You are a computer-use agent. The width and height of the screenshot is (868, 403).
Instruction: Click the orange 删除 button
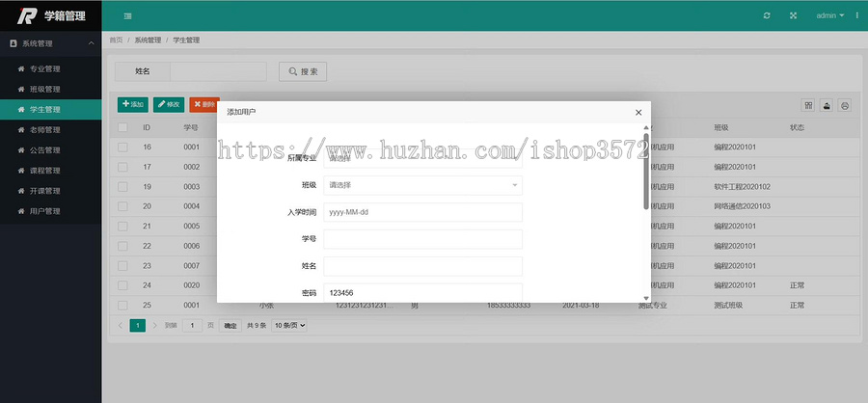pos(204,105)
